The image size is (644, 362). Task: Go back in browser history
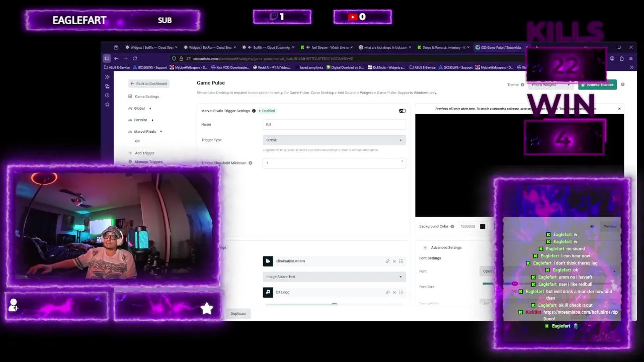click(x=116, y=58)
